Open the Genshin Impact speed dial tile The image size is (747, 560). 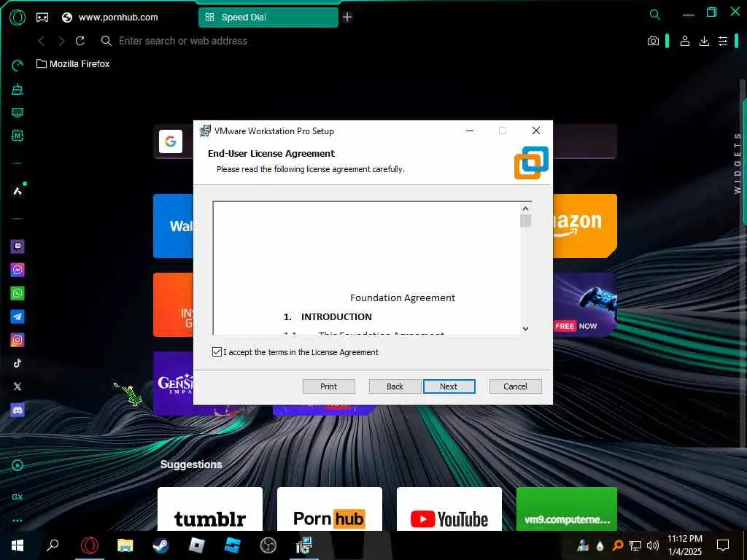point(174,384)
